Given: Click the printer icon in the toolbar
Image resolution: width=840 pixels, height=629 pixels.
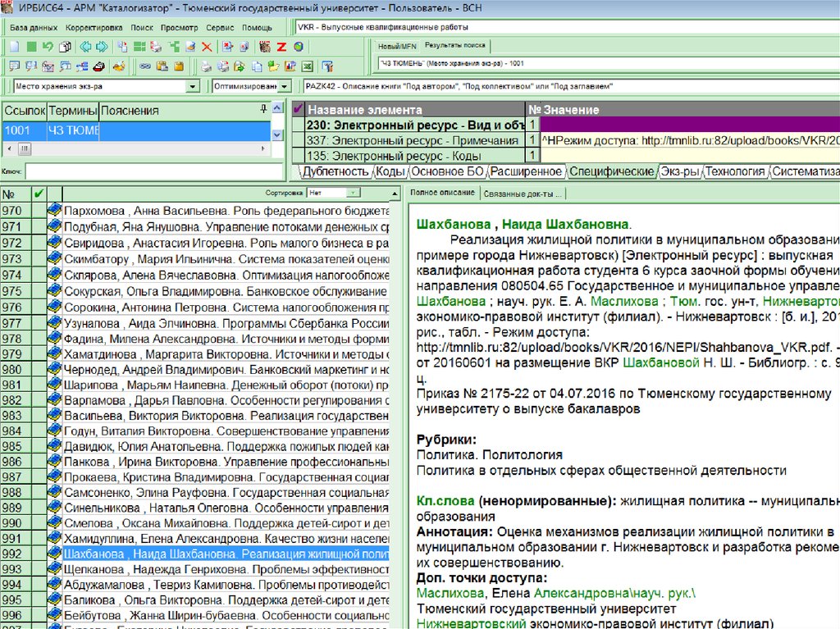Looking at the screenshot, I should coord(206,66).
